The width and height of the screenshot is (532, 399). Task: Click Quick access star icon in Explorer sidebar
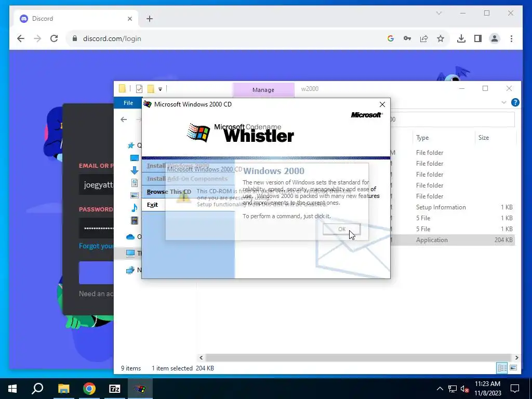[130, 145]
